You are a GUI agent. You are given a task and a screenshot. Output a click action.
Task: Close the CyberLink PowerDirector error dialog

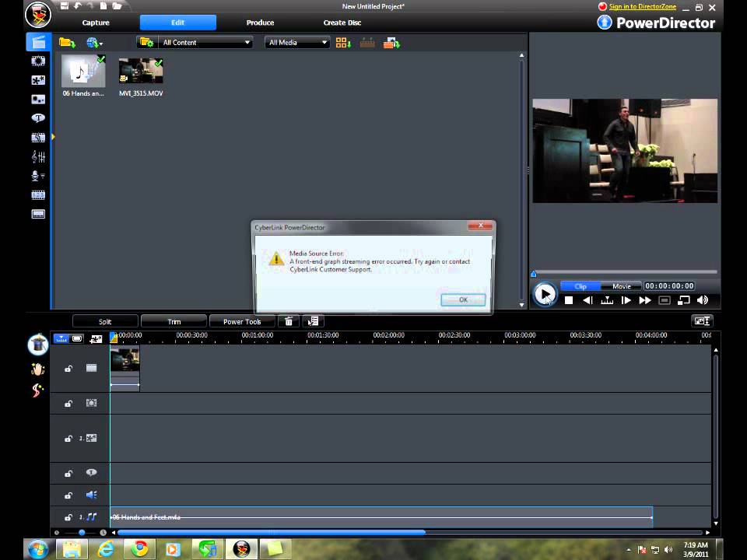(x=481, y=226)
